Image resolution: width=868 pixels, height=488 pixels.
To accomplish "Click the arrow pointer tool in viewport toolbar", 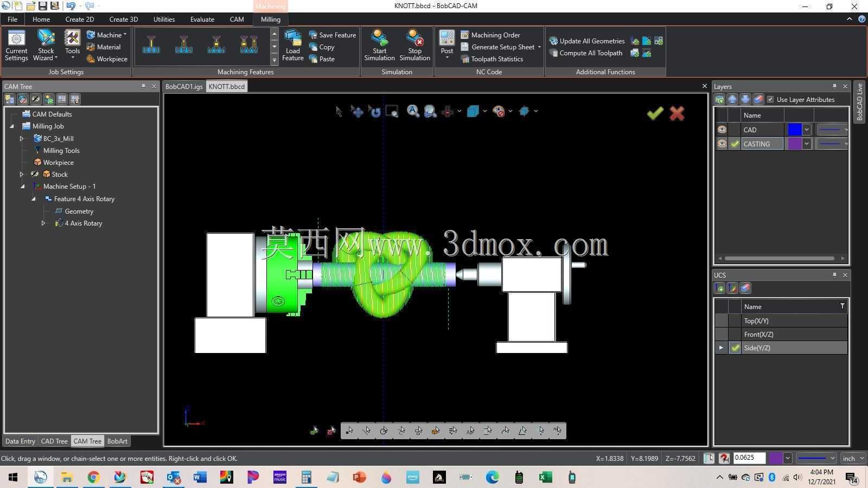I will tap(339, 111).
